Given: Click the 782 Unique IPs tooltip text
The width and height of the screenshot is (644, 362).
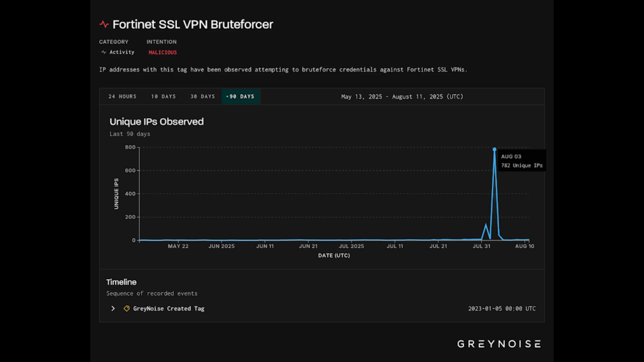Looking at the screenshot, I should [522, 165].
